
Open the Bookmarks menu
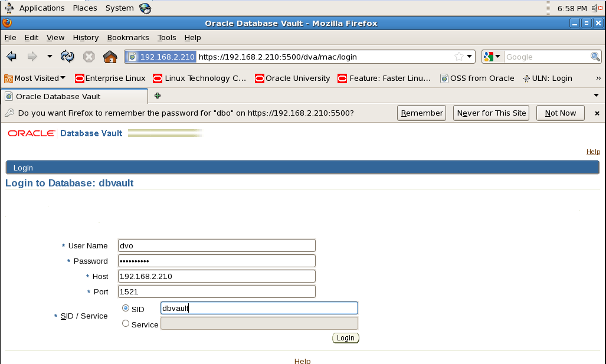128,38
